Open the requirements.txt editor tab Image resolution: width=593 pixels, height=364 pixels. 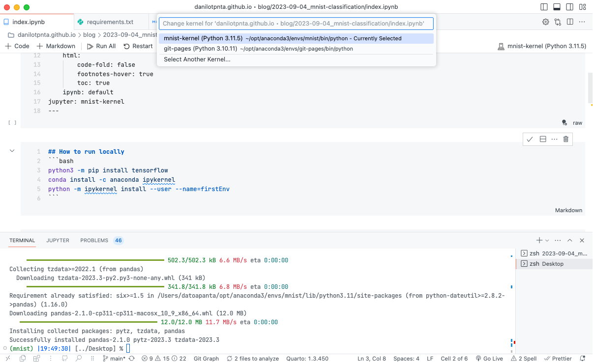tap(110, 22)
